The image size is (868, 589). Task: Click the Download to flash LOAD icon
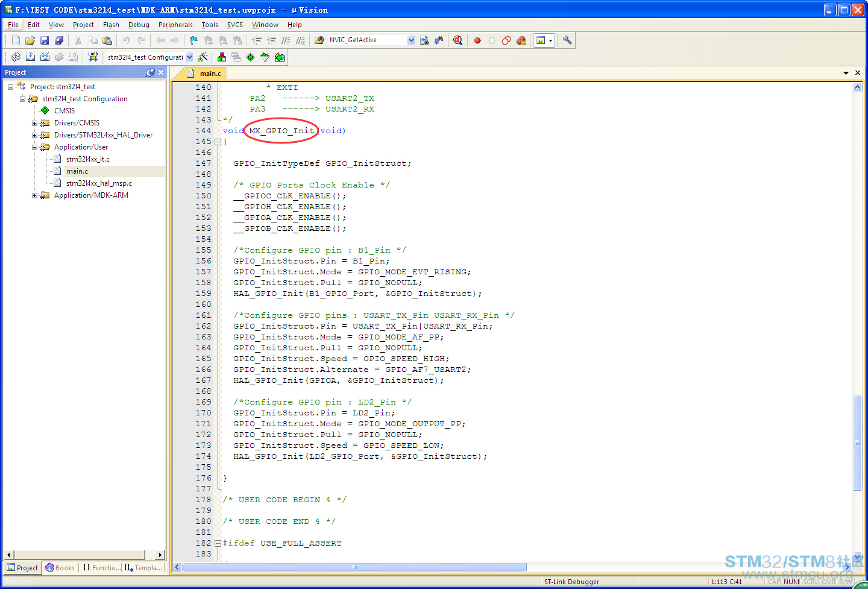point(93,57)
